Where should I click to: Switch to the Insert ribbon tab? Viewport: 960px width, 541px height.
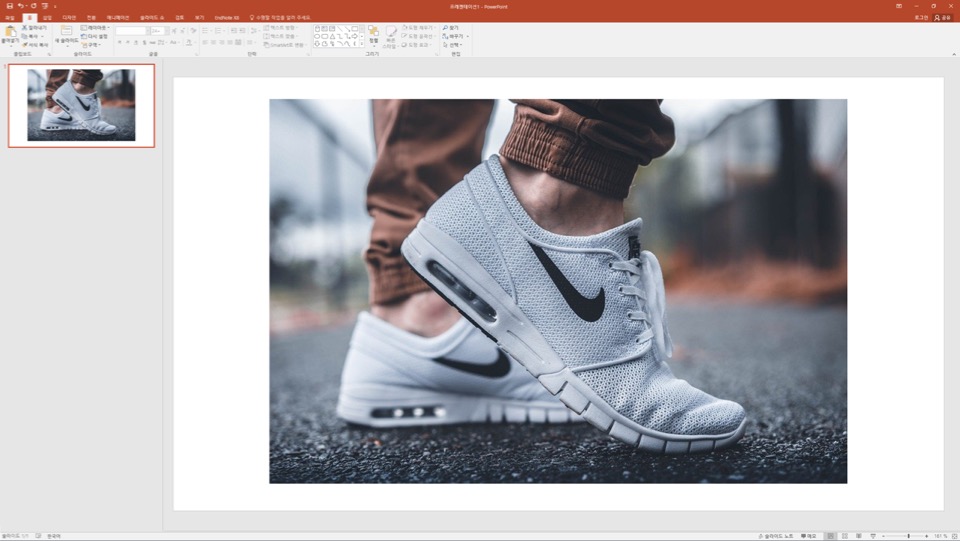(x=47, y=18)
